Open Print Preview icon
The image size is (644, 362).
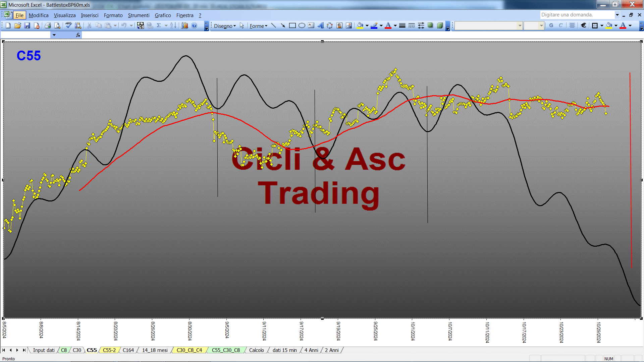click(x=57, y=25)
